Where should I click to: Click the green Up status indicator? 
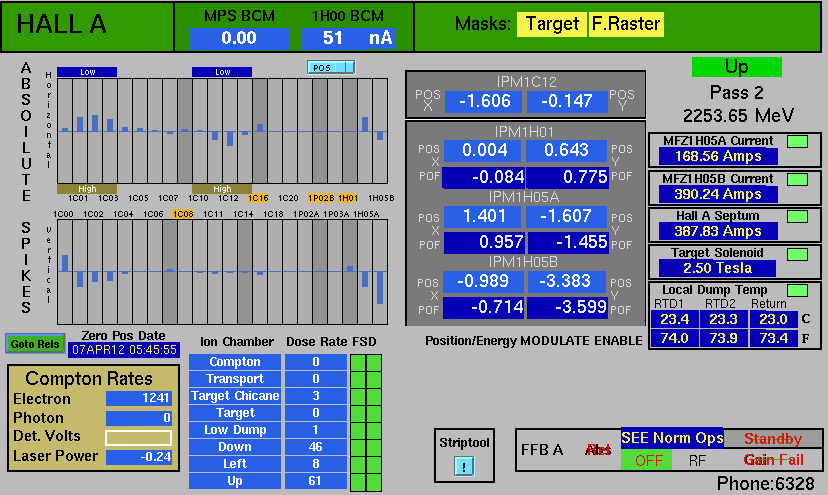(x=737, y=67)
